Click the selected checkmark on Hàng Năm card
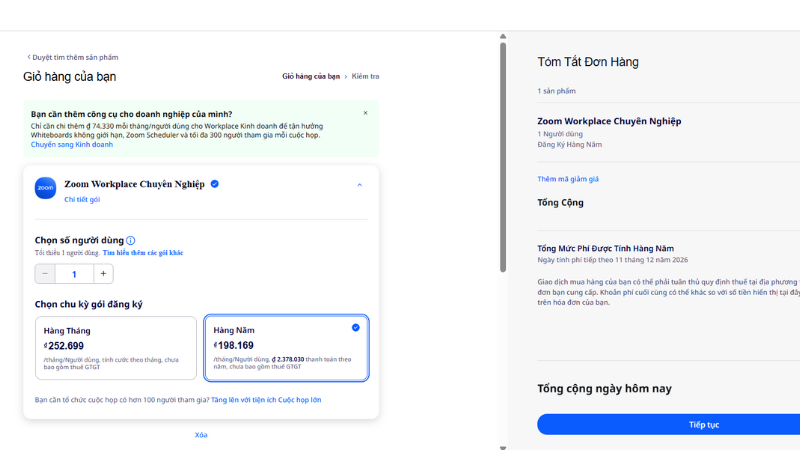This screenshot has width=800, height=450. [356, 328]
